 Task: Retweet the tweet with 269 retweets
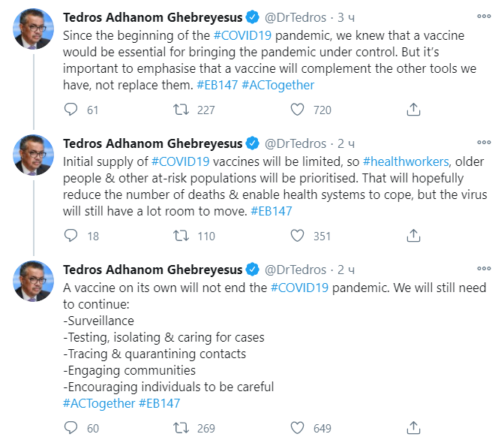181,428
